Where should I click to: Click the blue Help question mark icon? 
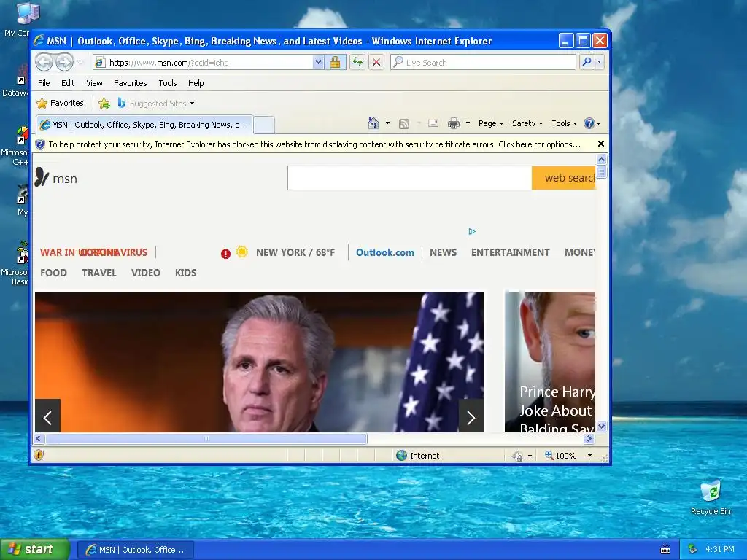tap(589, 123)
